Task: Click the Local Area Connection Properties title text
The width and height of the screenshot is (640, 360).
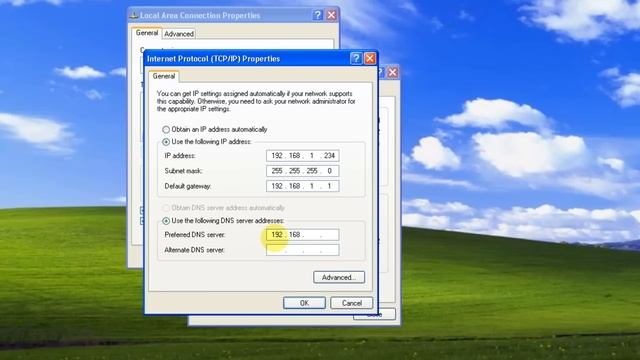Action: pyautogui.click(x=200, y=16)
